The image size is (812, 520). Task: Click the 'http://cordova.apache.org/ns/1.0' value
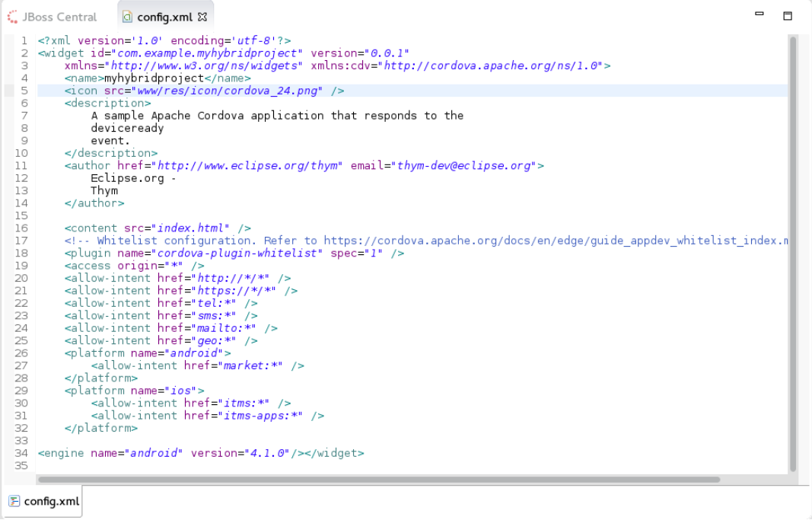pyautogui.click(x=490, y=65)
